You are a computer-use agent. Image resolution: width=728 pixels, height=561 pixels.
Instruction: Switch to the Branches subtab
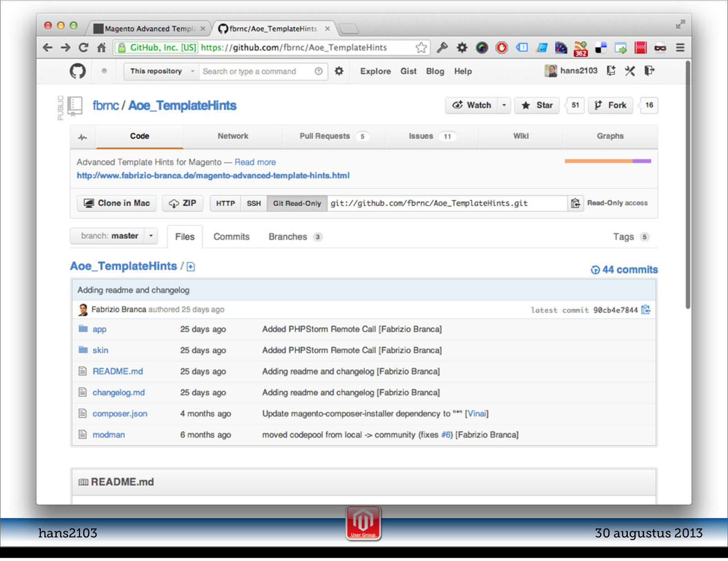[x=295, y=237]
